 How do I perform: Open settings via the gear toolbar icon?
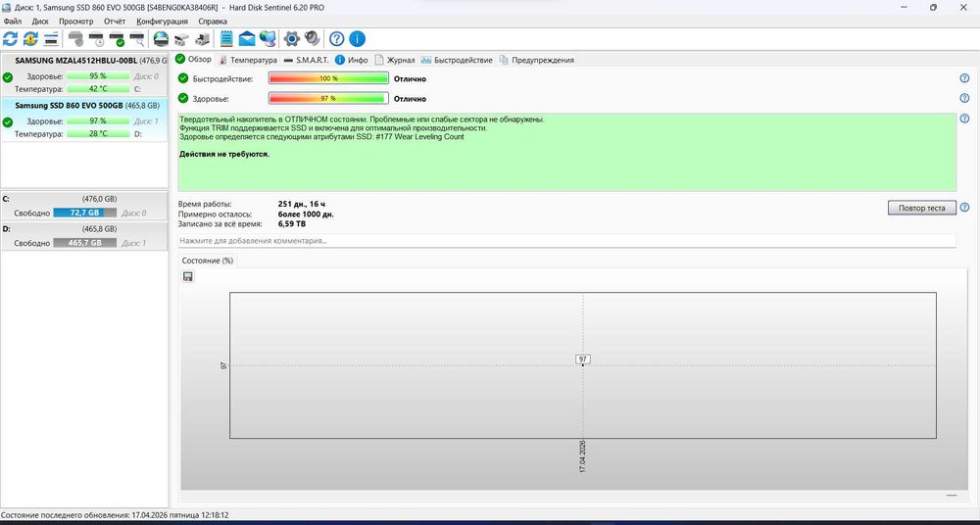[292, 39]
